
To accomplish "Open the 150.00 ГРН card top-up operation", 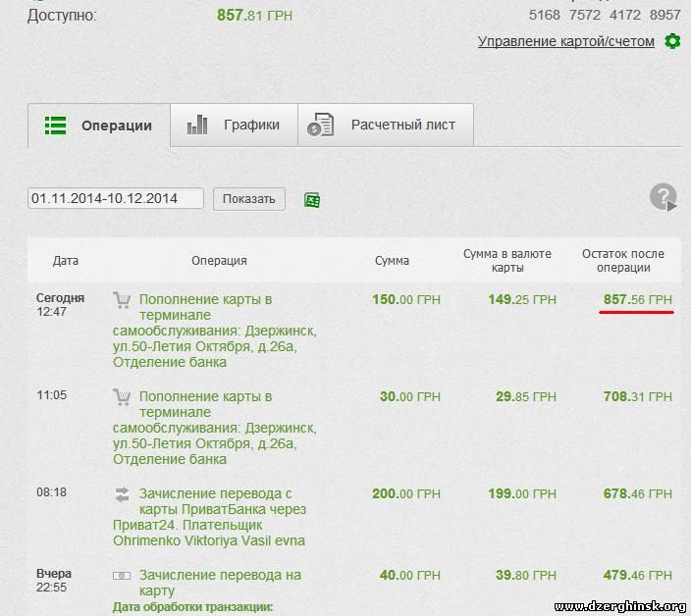I will point(214,331).
